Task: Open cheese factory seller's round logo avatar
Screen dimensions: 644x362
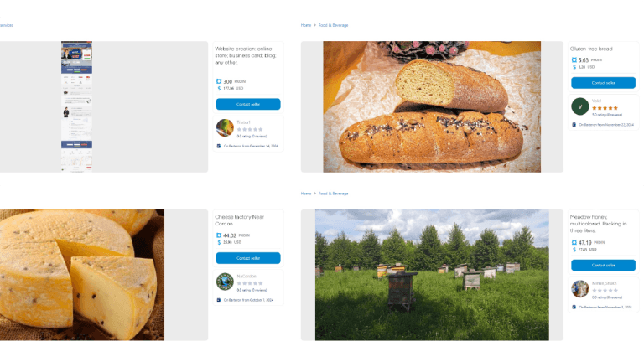Action: (225, 282)
